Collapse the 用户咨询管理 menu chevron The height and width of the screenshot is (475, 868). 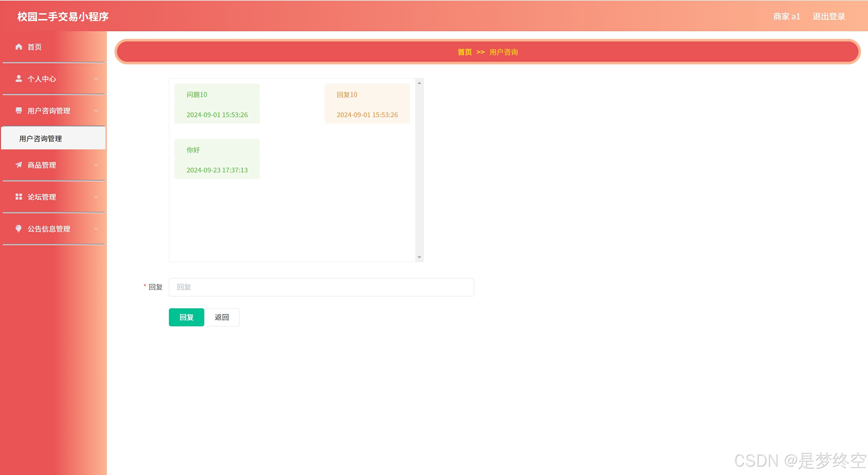[x=96, y=111]
